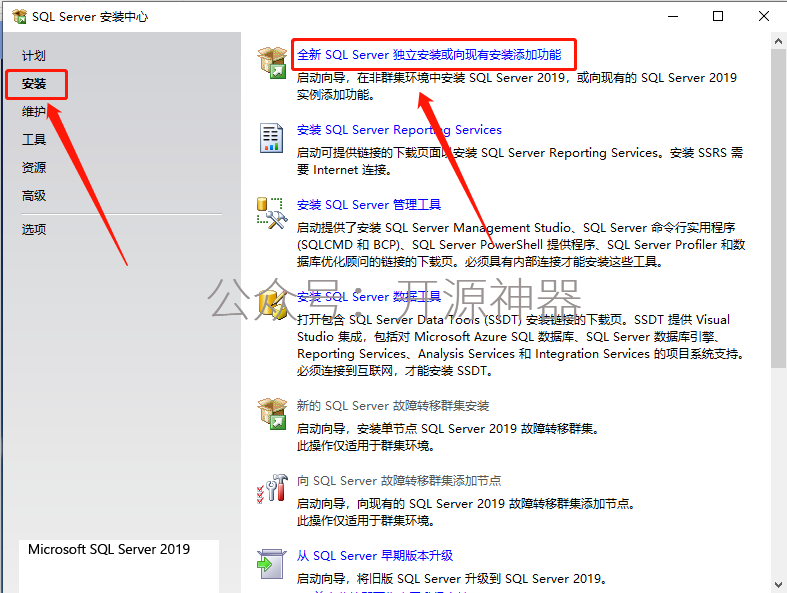Switch to the 资源 page in sidebar
This screenshot has width=787, height=593.
point(34,167)
